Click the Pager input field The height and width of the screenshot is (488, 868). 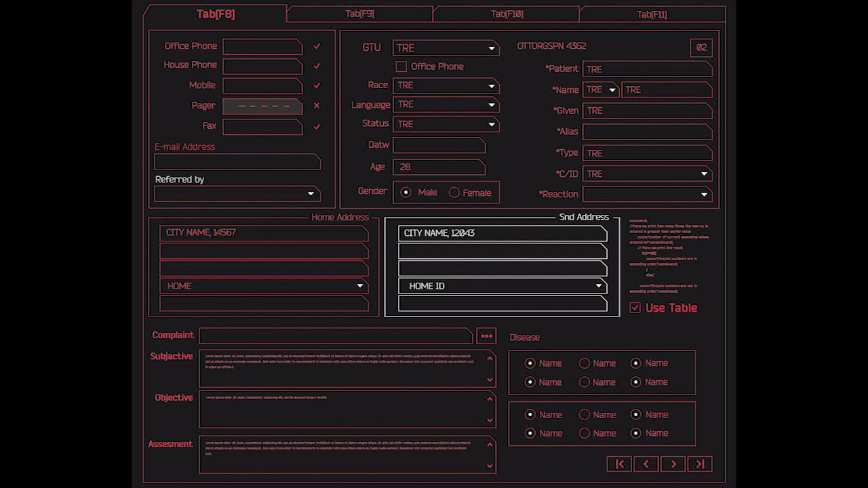coord(262,106)
